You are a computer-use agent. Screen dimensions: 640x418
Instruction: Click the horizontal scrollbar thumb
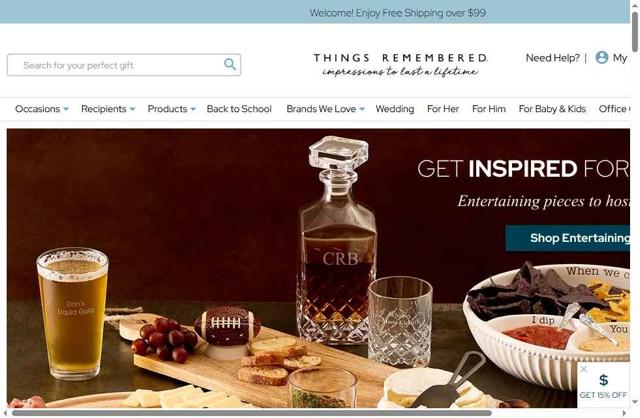(251, 413)
